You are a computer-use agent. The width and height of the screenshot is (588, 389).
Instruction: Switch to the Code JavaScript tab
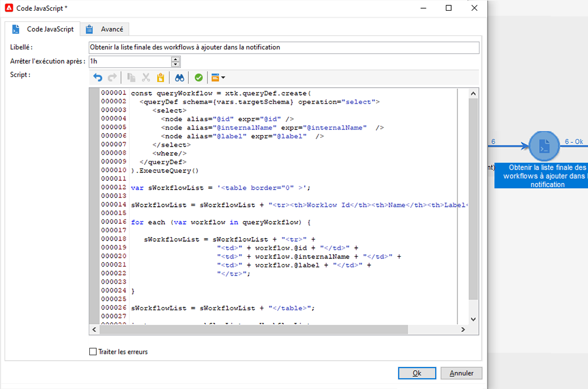pos(43,29)
